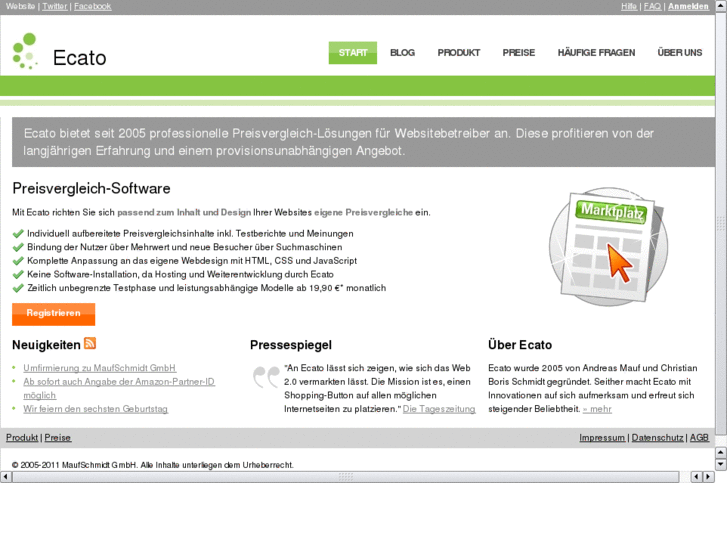Click the checkmark beside Komplette Anpassung
727x545 pixels.
tap(18, 261)
